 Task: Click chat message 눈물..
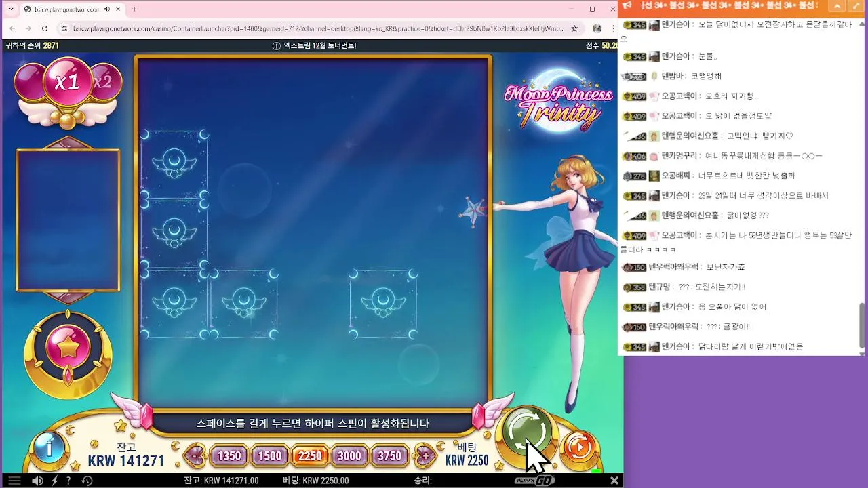pyautogui.click(x=707, y=56)
